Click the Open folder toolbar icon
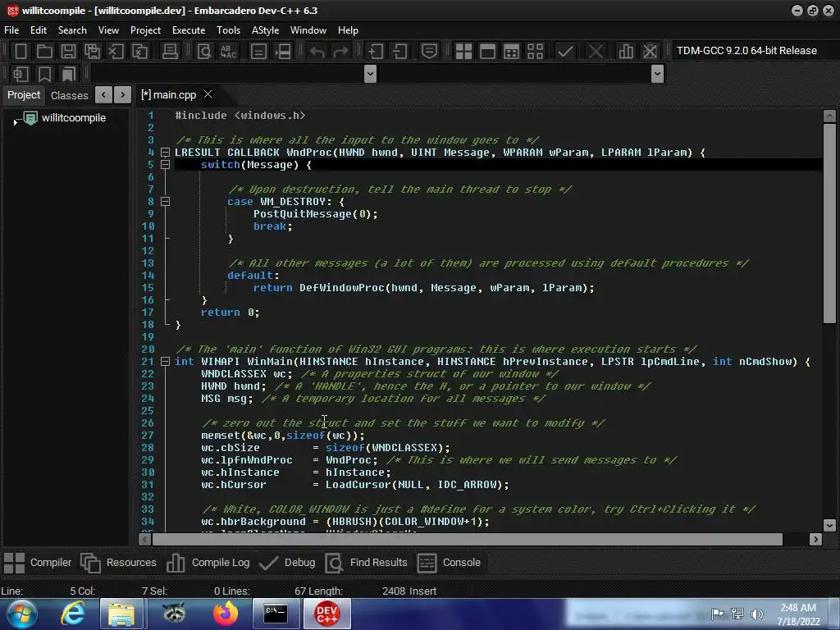The height and width of the screenshot is (630, 840). point(44,51)
